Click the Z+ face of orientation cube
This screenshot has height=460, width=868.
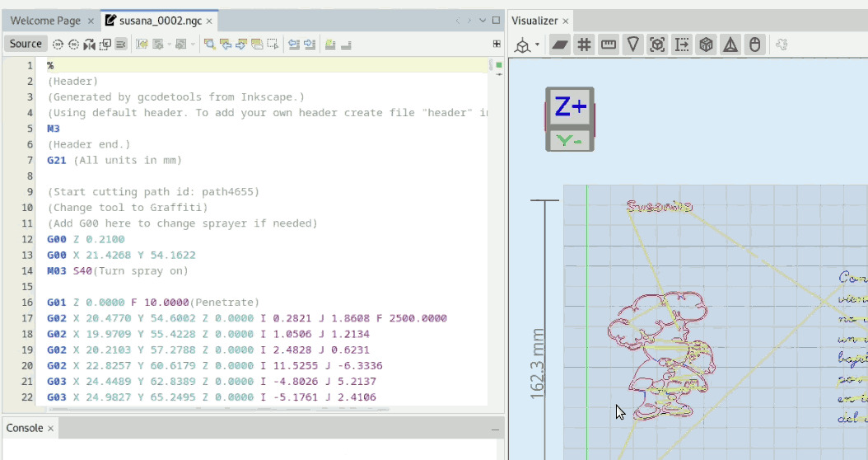[x=570, y=106]
